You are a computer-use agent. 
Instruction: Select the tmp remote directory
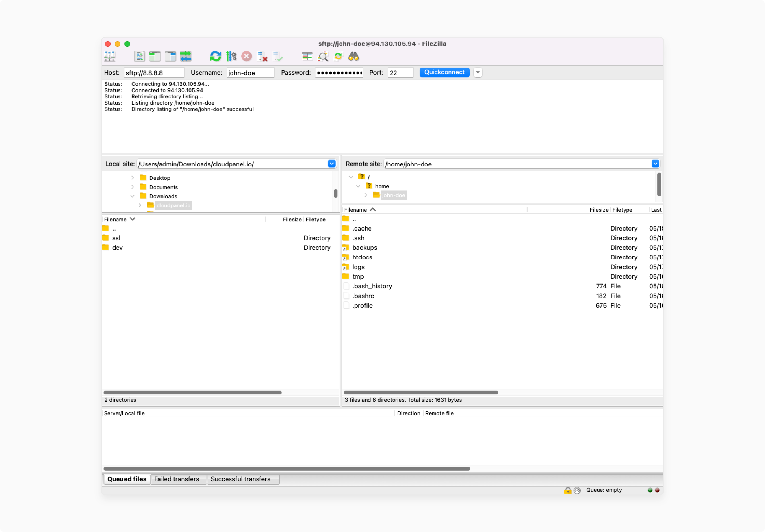point(502,277)
